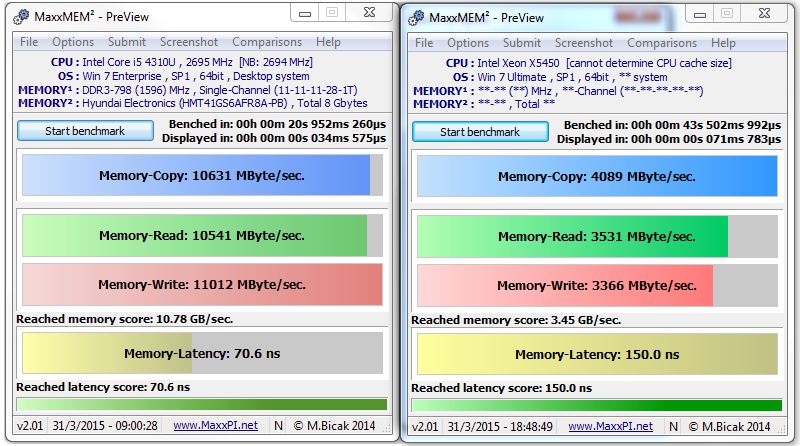Open Screenshot menu in right Xeon window
This screenshot has height=446, width=800.
click(584, 43)
